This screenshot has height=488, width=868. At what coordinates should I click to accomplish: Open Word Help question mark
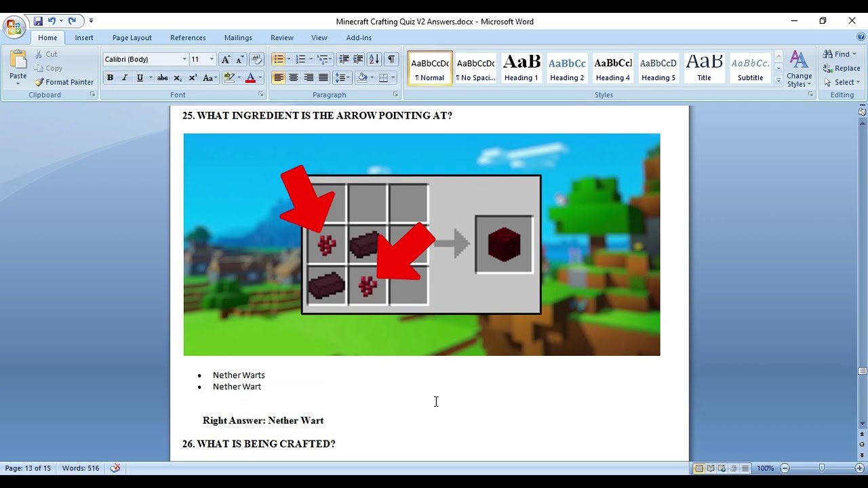click(861, 37)
